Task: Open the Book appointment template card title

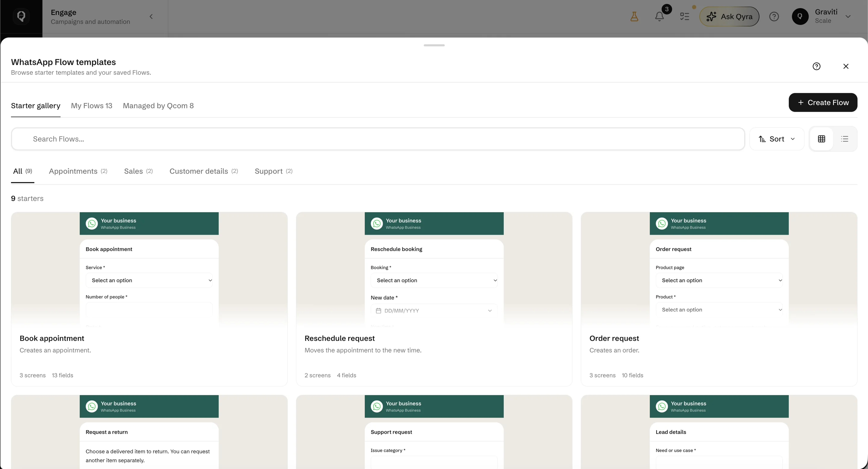Action: tap(52, 338)
